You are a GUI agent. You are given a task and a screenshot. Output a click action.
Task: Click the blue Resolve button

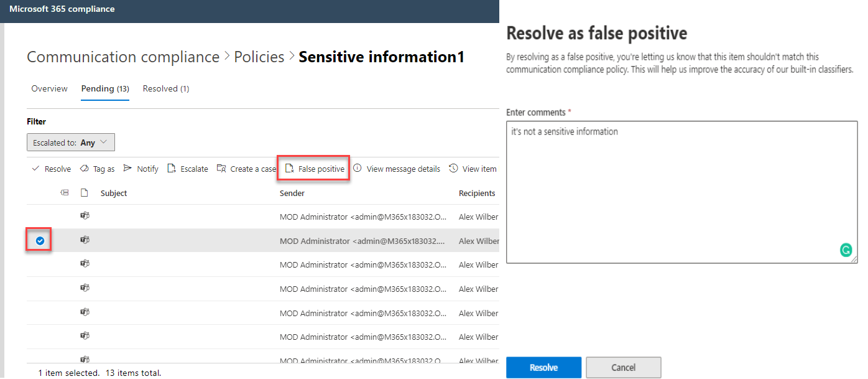coord(543,367)
